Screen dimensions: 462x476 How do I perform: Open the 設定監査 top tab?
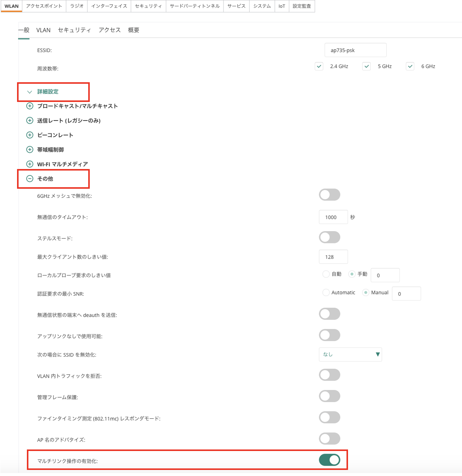pyautogui.click(x=302, y=6)
